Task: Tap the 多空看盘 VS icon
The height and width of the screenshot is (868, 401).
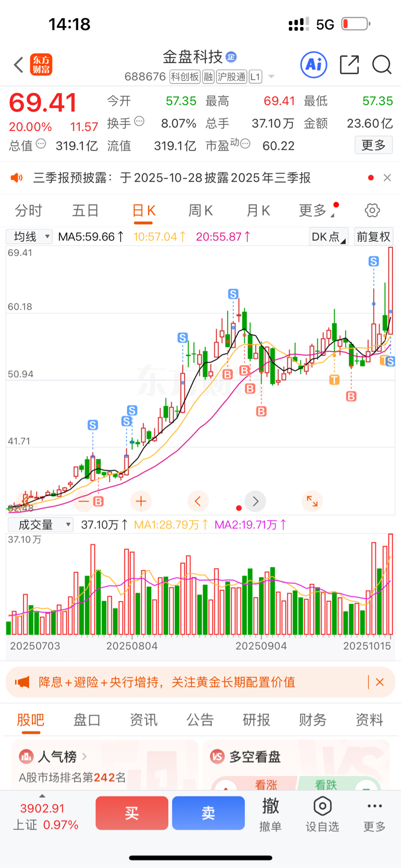Action: coord(217,756)
